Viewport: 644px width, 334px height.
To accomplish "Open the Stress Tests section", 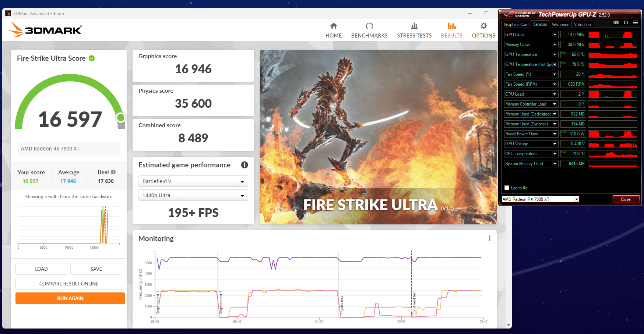I will coord(414,30).
